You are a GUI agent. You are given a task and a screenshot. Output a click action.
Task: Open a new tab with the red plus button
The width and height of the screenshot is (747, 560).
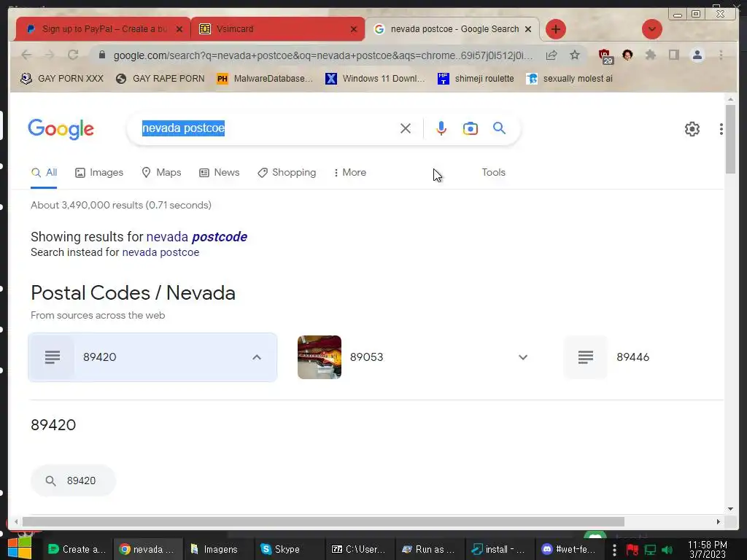[555, 29]
